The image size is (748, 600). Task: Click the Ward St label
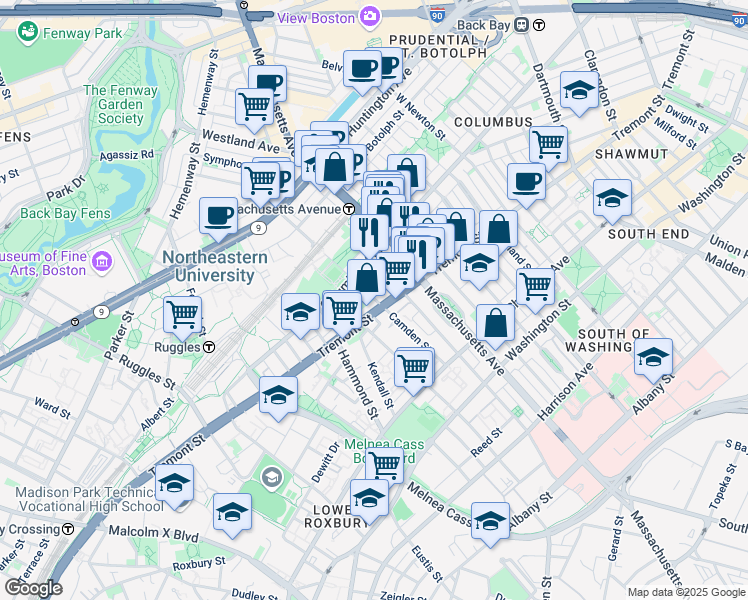(x=52, y=408)
